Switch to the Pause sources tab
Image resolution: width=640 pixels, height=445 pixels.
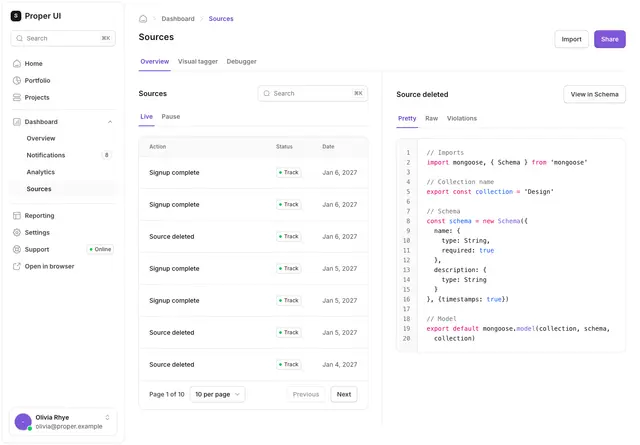(171, 117)
